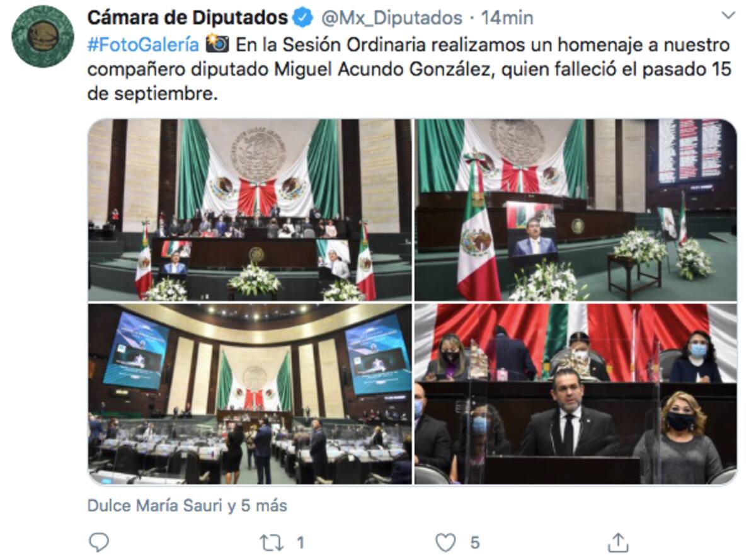This screenshot has height=560, width=756.
Task: Open the share tweet icon
Action: [x=618, y=541]
